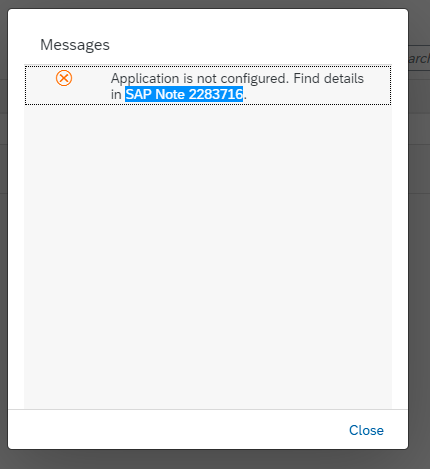430x469 pixels.
Task: Focus the partially hidden Search field behind dialog
Action: coord(419,58)
